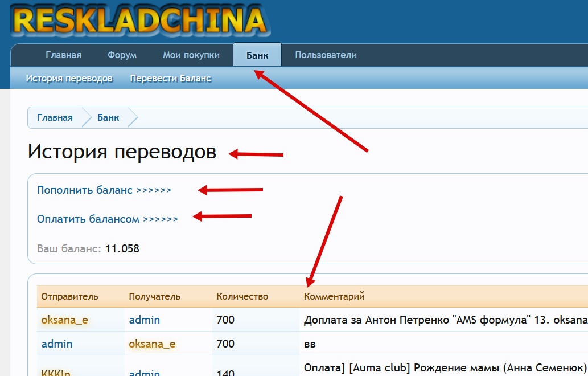This screenshot has width=588, height=376.
Task: Open Перевести Баланс in the submenu
Action: 171,78
